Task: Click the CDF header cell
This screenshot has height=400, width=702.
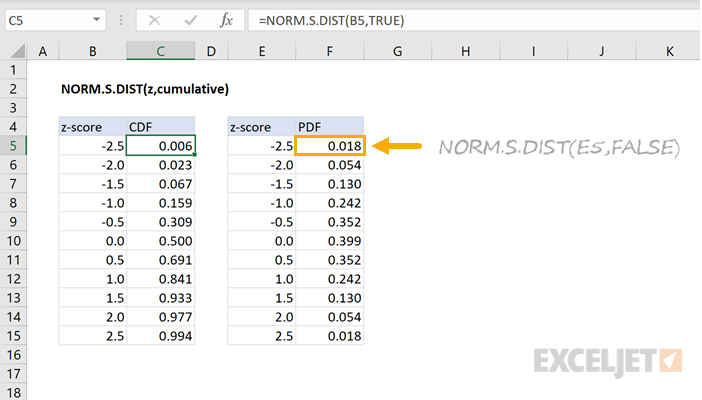Action: click(x=161, y=127)
